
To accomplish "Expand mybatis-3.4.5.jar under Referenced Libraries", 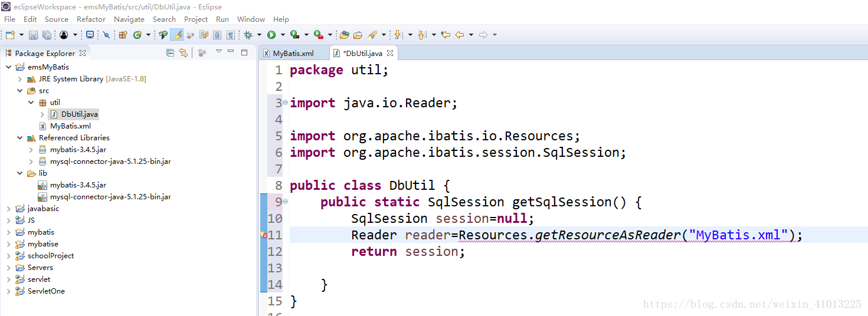I will tap(31, 150).
